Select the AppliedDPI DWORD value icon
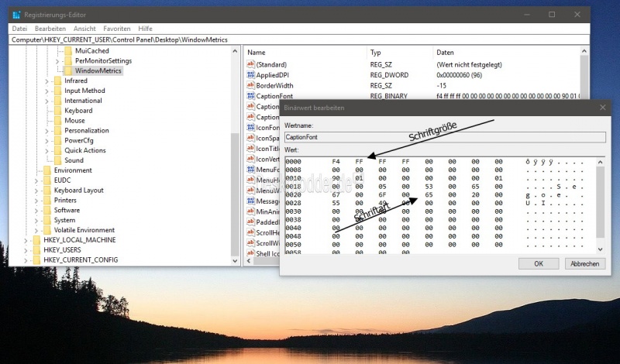 pyautogui.click(x=250, y=75)
